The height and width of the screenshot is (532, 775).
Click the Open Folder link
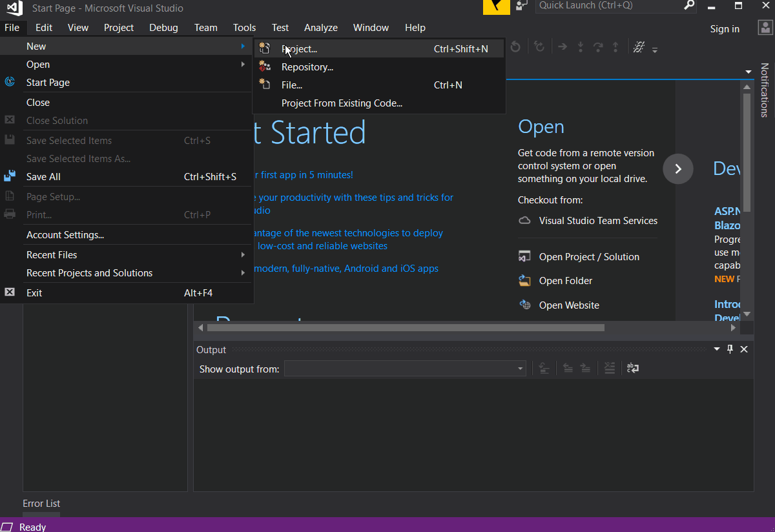click(x=566, y=280)
